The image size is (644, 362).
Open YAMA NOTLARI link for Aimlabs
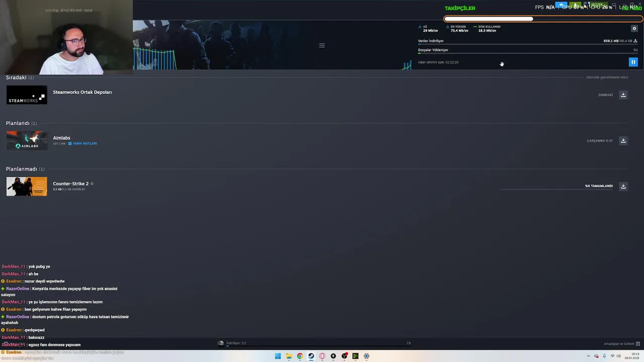coord(83,143)
